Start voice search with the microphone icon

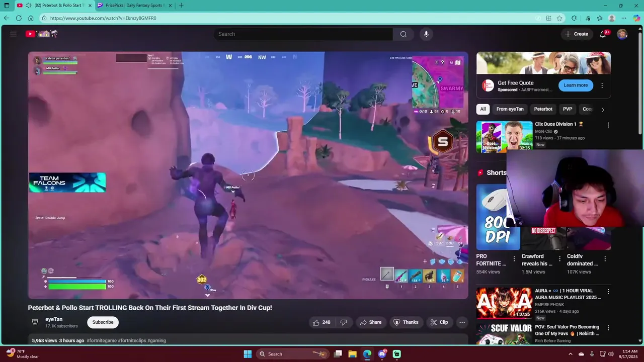426,34
